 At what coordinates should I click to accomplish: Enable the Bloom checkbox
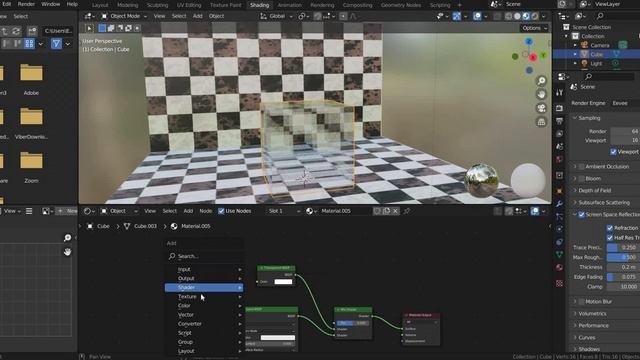(581, 178)
